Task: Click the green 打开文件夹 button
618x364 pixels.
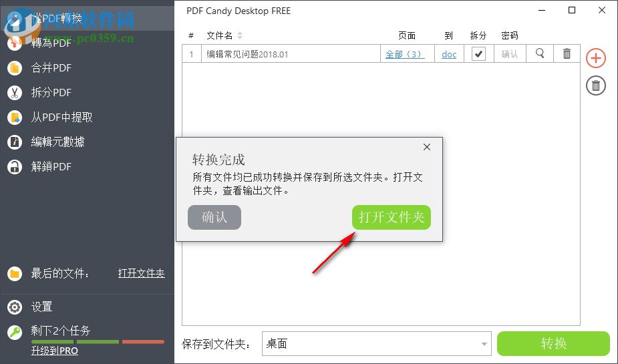Action: coord(392,217)
